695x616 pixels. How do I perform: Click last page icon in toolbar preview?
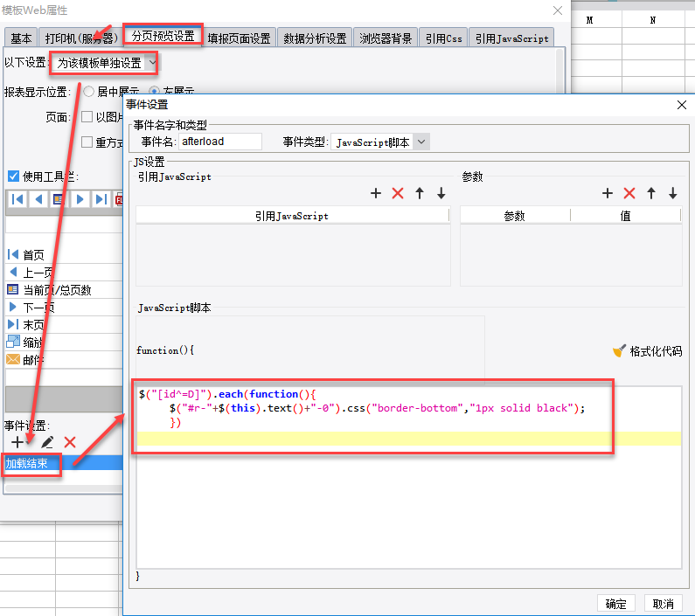[x=101, y=199]
